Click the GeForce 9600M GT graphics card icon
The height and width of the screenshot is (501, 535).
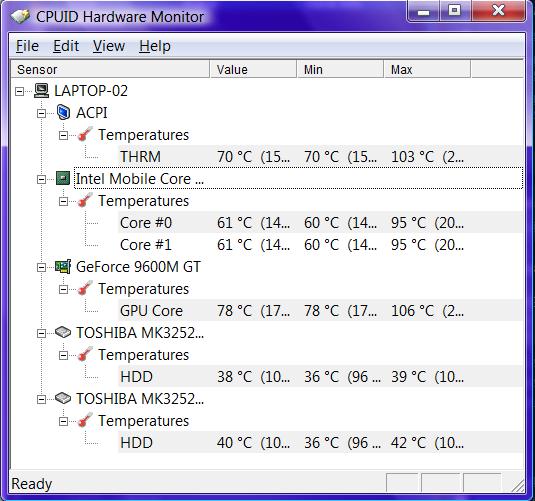pyautogui.click(x=63, y=267)
